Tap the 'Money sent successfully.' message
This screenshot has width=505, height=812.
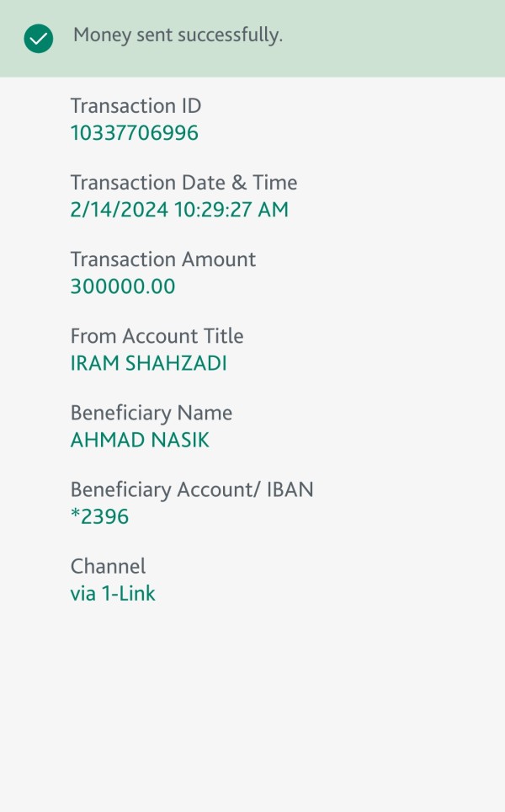(x=178, y=35)
